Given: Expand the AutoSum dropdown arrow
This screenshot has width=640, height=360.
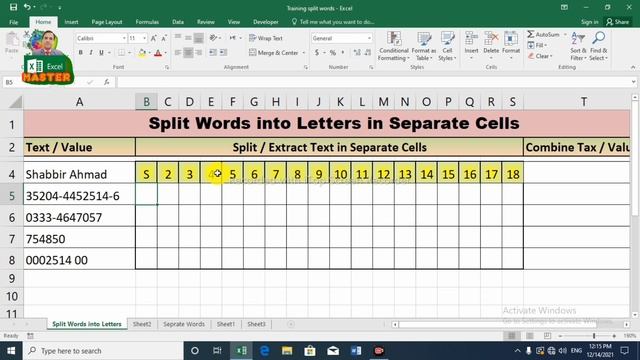Looking at the screenshot, I should click(x=565, y=35).
